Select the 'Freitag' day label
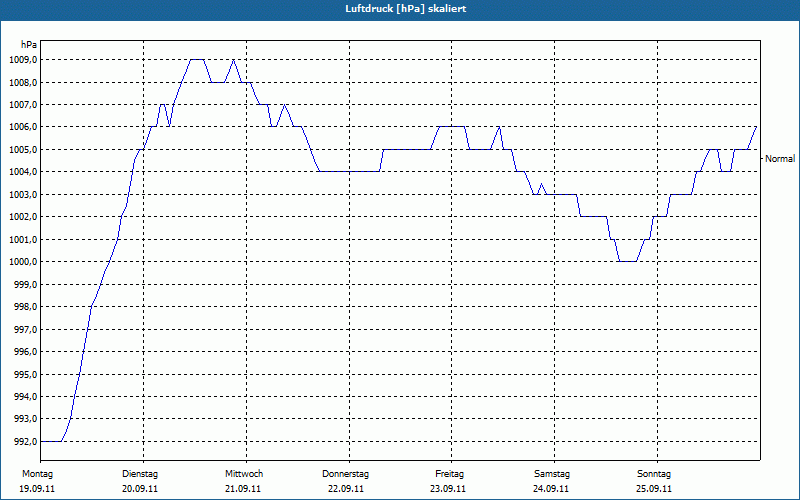This screenshot has width=800, height=500. click(449, 474)
